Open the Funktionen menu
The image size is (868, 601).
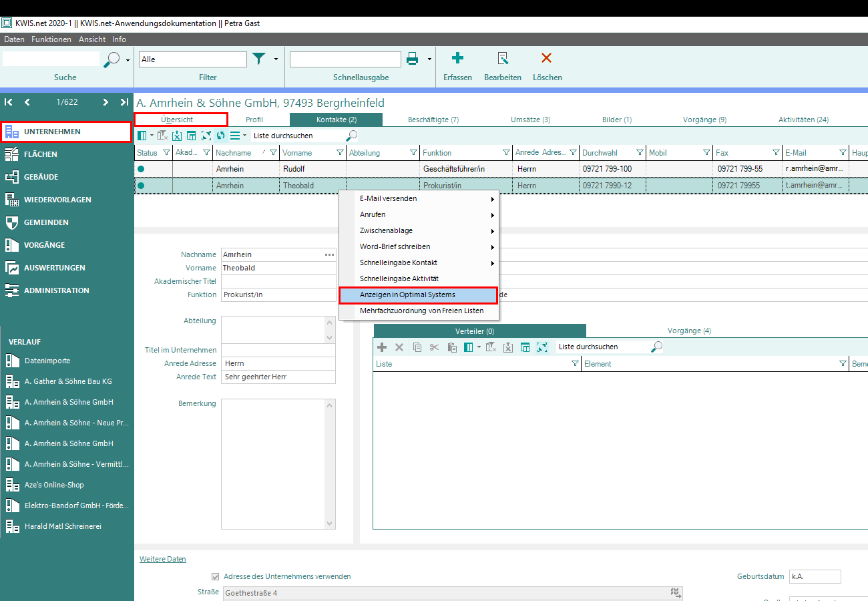tap(51, 39)
